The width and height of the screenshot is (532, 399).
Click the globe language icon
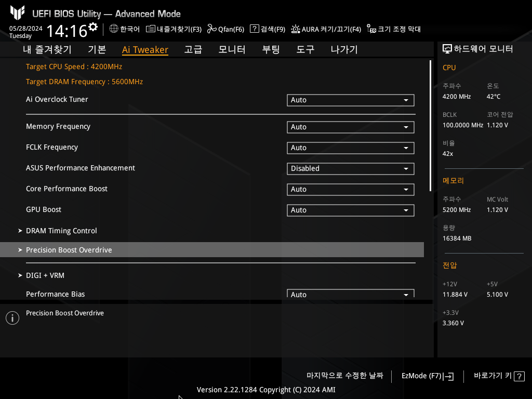coord(114,29)
